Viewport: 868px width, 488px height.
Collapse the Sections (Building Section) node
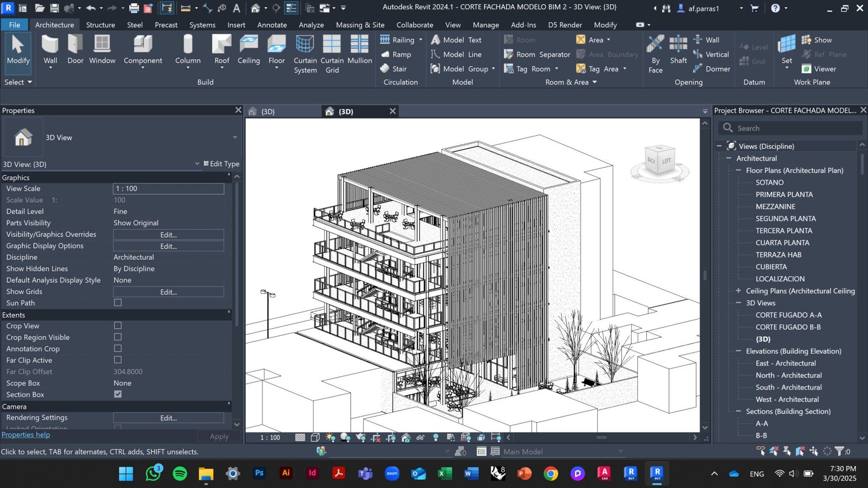738,411
